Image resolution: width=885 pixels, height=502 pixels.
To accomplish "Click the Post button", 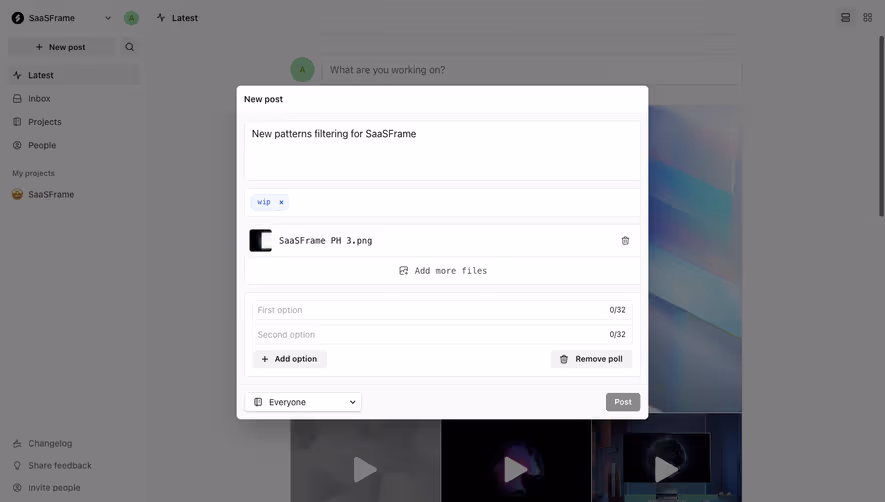I will pos(623,402).
